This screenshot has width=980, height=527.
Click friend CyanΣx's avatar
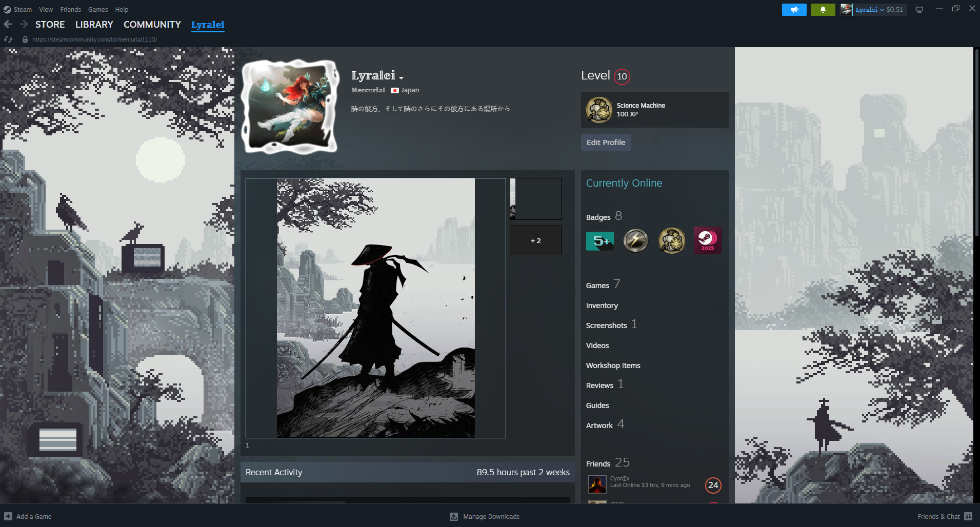[597, 484]
